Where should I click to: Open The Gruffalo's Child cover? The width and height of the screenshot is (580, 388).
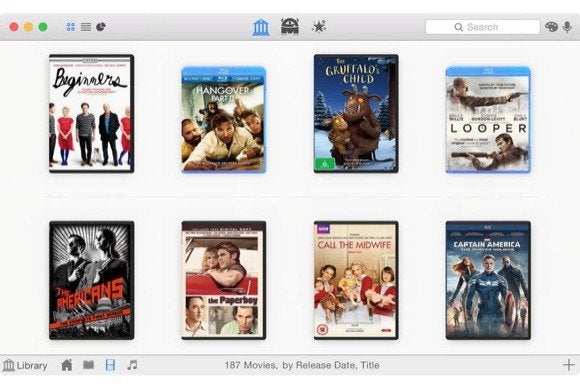click(x=356, y=114)
